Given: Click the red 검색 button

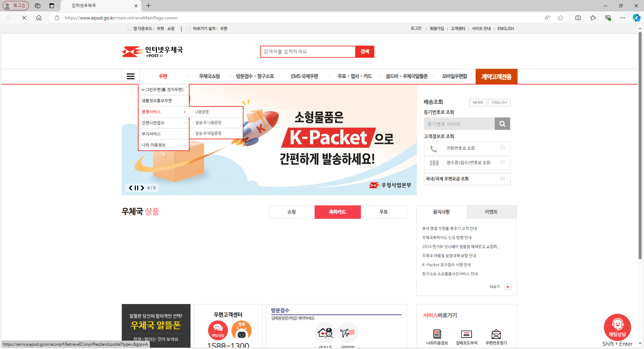Looking at the screenshot, I should click(365, 52).
